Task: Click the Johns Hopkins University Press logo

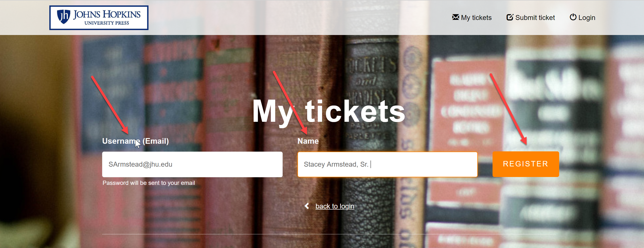Action: (x=99, y=18)
